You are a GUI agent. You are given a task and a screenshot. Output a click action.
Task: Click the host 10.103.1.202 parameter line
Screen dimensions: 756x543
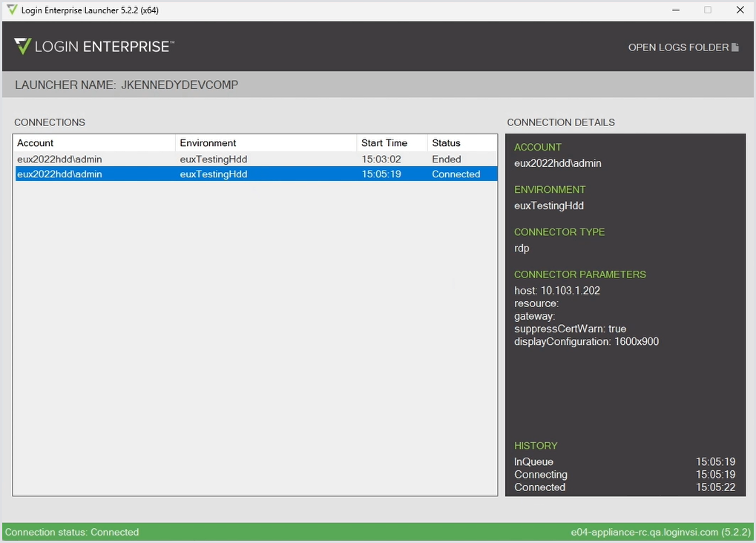coord(557,291)
